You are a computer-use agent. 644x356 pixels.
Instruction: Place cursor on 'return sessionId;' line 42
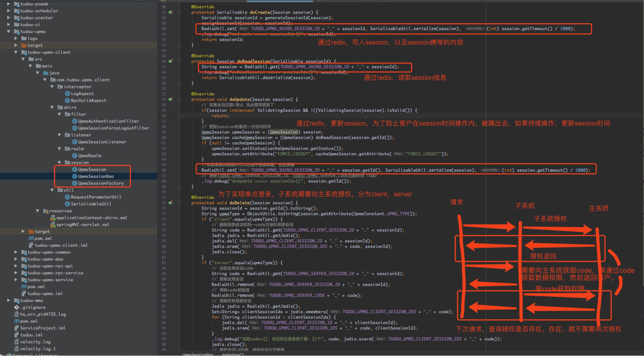point(223,40)
